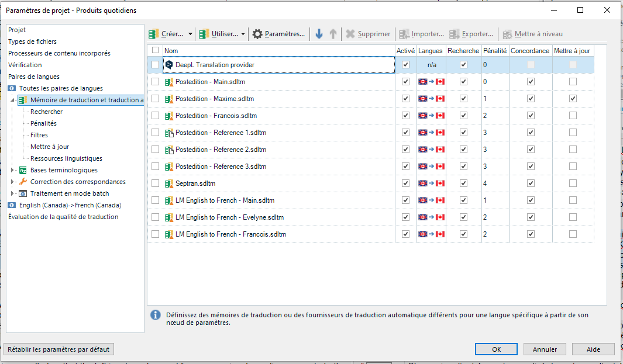Tick Mettre à jour for Septran.sdltm
The width and height of the screenshot is (623, 364).
pos(573,183)
